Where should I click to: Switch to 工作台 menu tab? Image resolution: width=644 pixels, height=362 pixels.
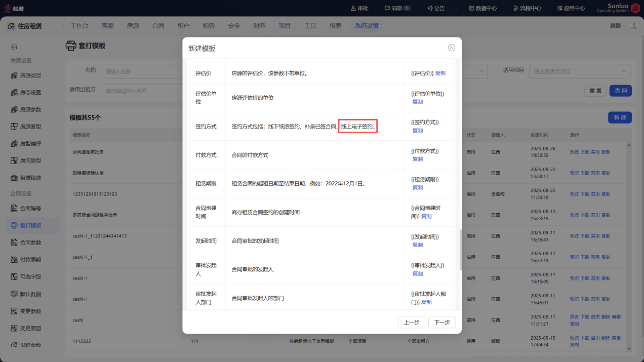click(x=79, y=26)
